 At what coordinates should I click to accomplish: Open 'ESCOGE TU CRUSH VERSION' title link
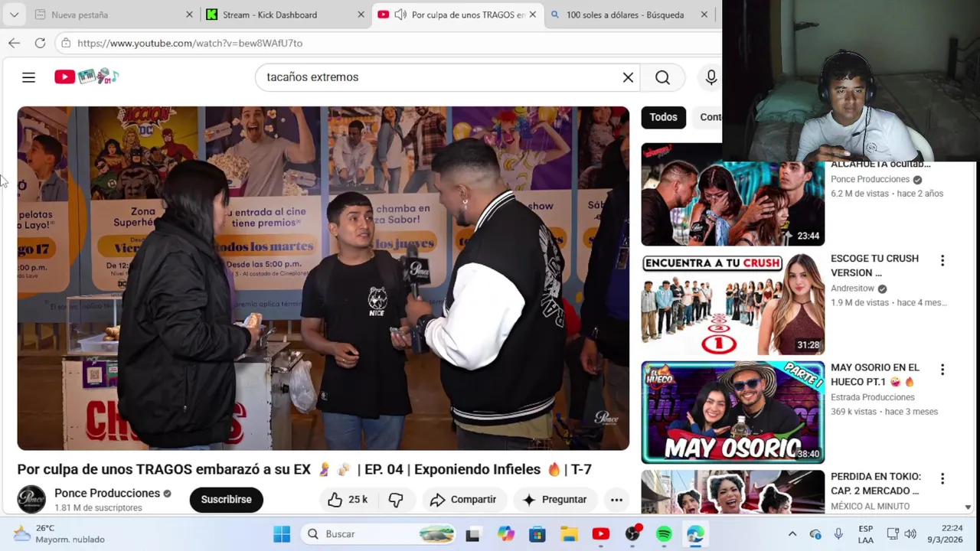click(874, 266)
